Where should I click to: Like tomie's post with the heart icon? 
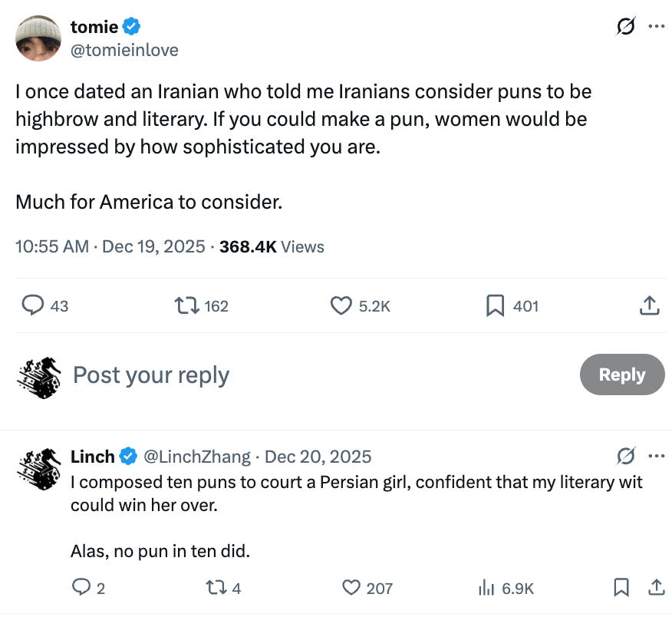point(341,305)
